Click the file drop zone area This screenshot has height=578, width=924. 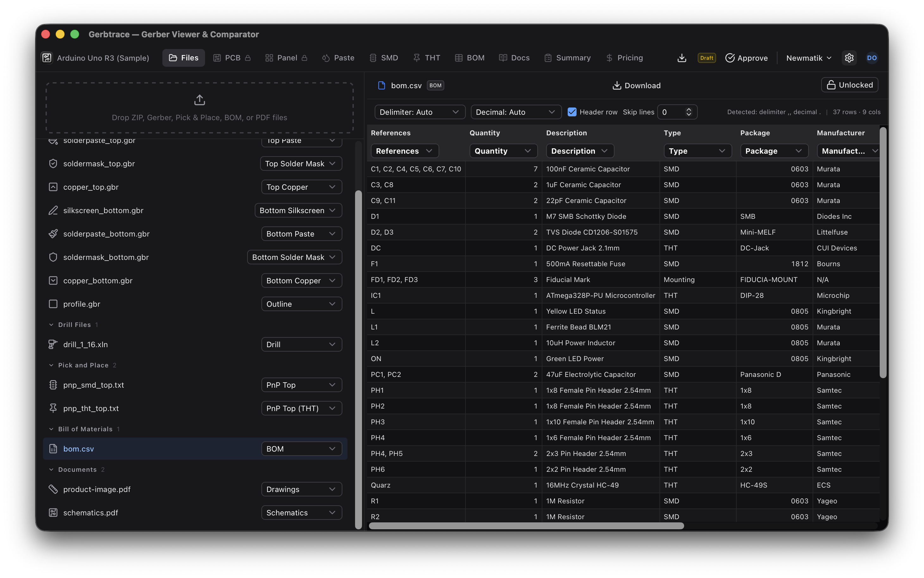pyautogui.click(x=199, y=108)
